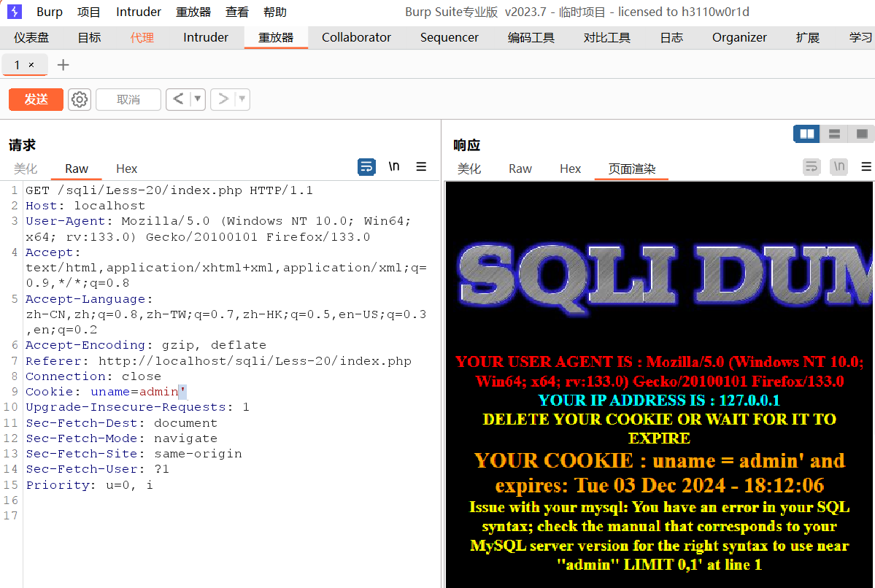Click Sec-Fetch-Dest: document header line
Image resolution: width=875 pixels, height=588 pixels.
(x=122, y=423)
